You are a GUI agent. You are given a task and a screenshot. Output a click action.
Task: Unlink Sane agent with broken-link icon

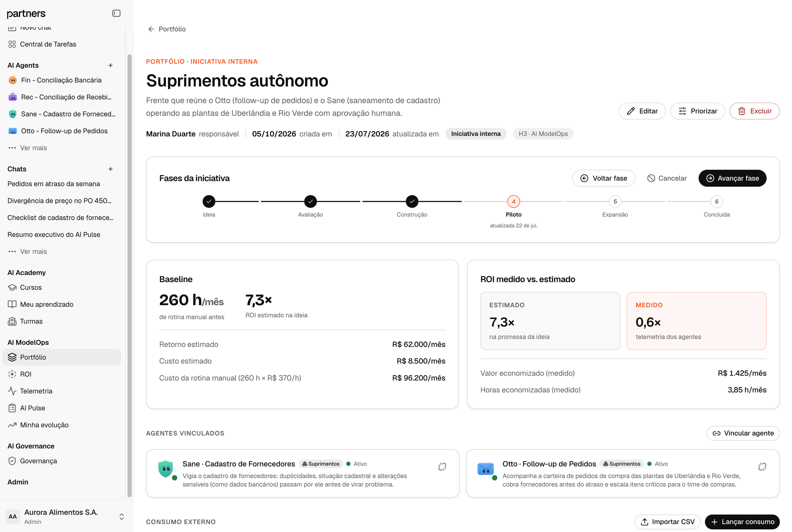(x=442, y=467)
